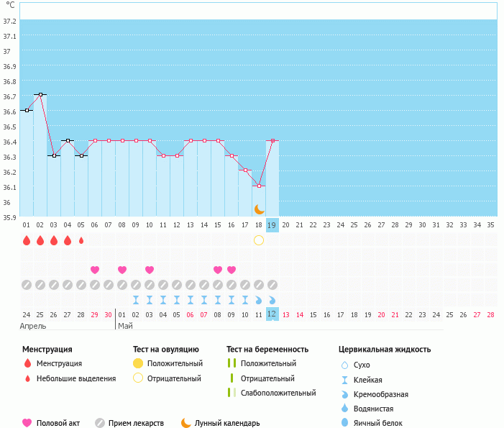Click the highlighted calendar date 12
This screenshot has width=504, height=428.
tap(272, 314)
